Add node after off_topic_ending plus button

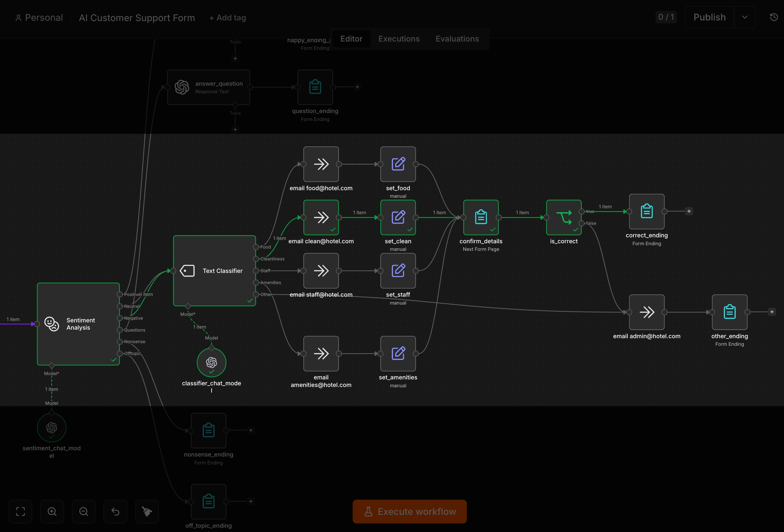click(x=251, y=501)
